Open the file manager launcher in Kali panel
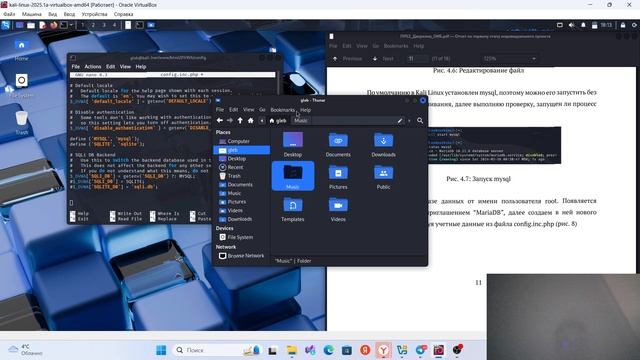Screen dimensions: 640x360 click(x=31, y=25)
